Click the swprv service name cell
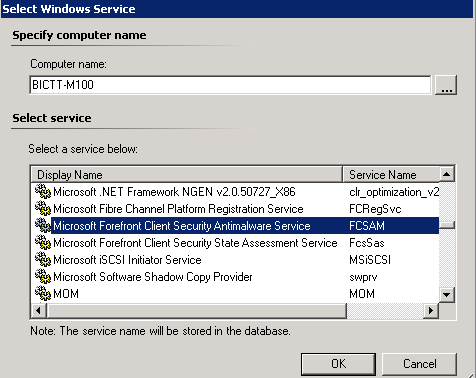Screen dimensions: 476x378 [363, 277]
